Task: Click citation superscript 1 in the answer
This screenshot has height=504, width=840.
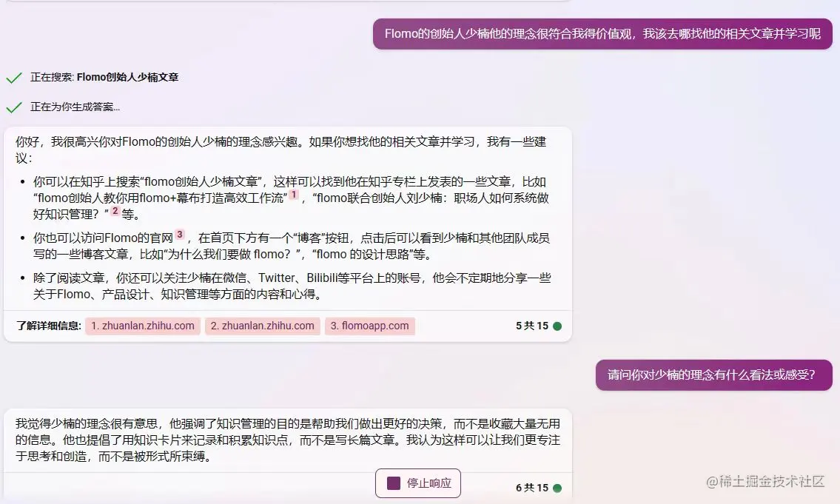Action: (x=294, y=195)
